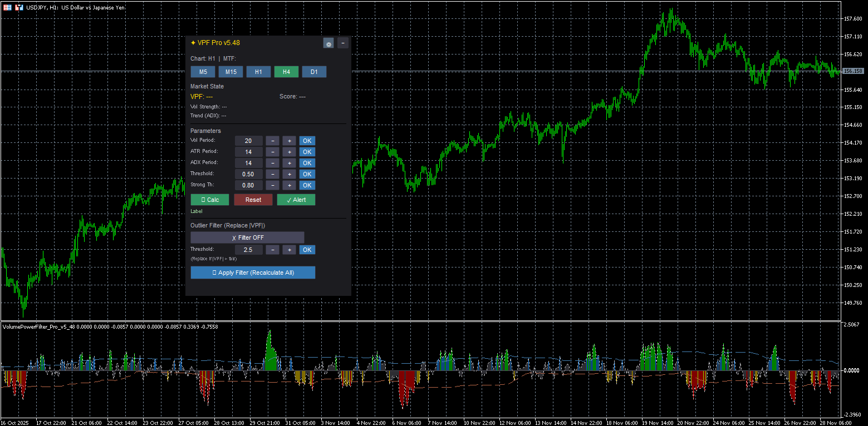Decrease the ATR Period value
The height and width of the screenshot is (426, 868).
(x=272, y=152)
